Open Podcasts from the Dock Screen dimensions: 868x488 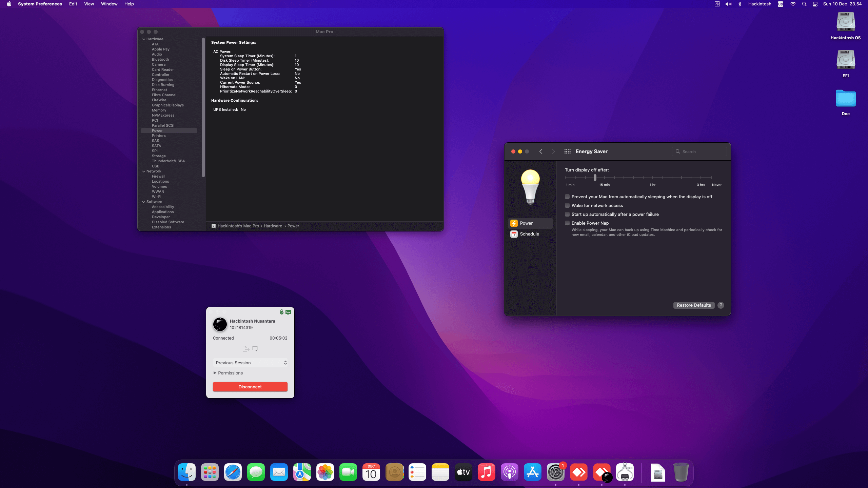click(x=510, y=472)
